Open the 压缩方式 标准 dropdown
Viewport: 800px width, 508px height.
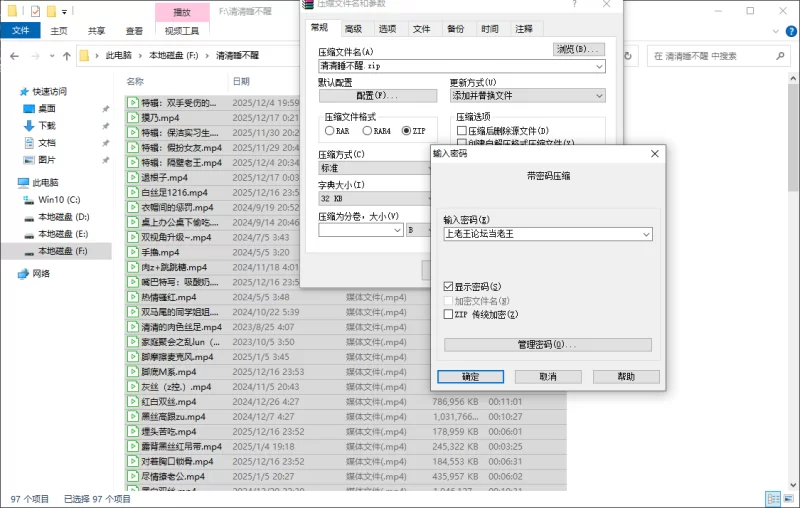375,168
